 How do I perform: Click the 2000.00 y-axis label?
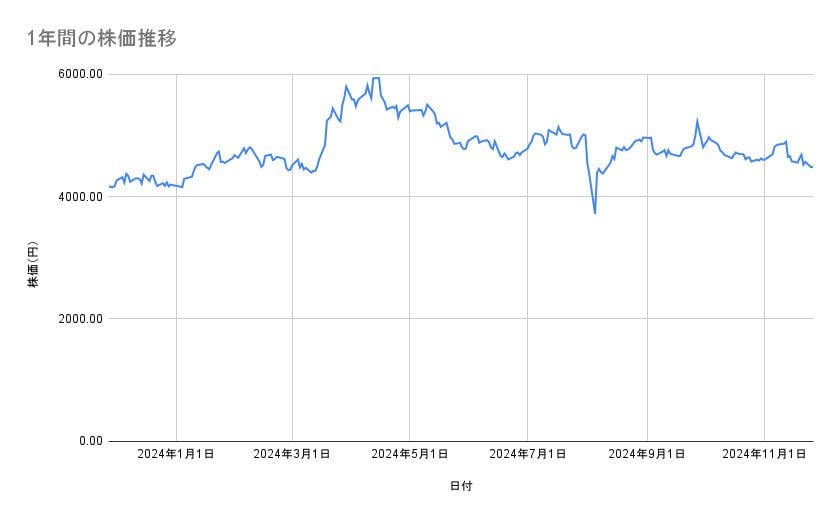[x=81, y=319]
